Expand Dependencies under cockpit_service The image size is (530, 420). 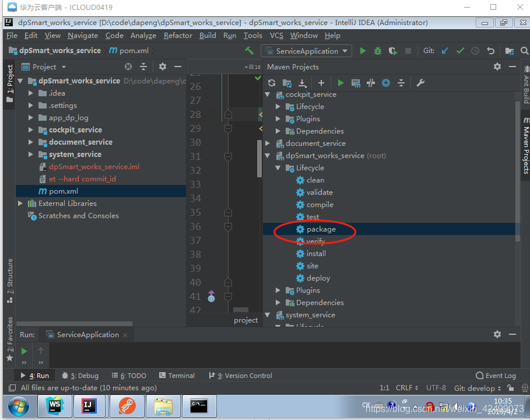coord(278,131)
